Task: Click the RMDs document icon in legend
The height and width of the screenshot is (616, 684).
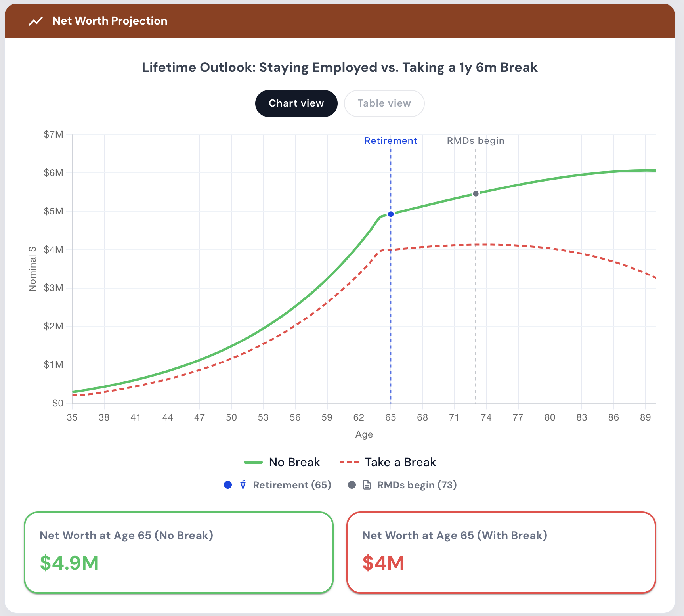Action: click(x=367, y=485)
